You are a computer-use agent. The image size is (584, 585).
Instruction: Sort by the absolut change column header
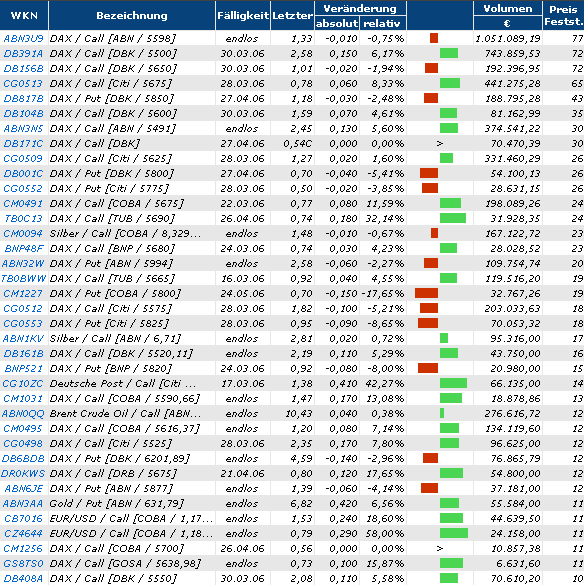(x=337, y=24)
